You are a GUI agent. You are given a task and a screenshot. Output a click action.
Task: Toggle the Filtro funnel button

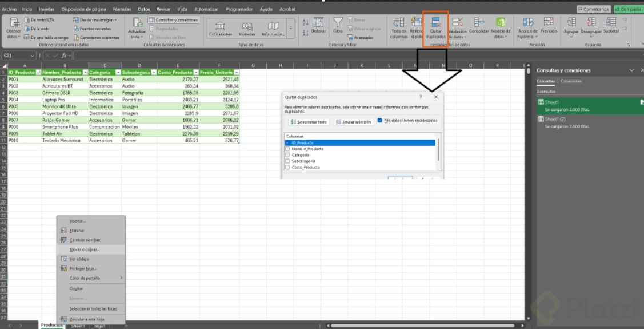click(x=338, y=25)
